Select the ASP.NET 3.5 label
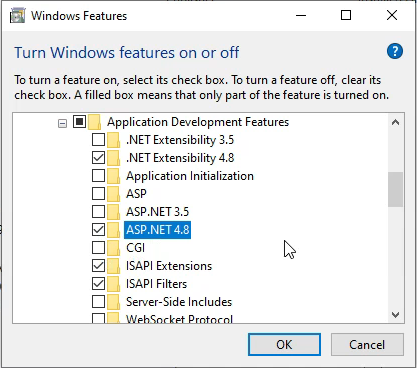417x368 pixels. (157, 212)
